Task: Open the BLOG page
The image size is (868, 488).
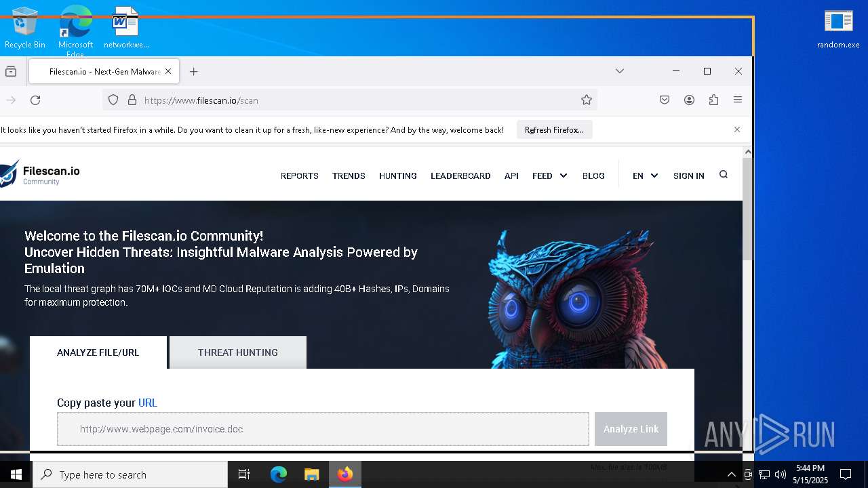Action: click(x=593, y=176)
